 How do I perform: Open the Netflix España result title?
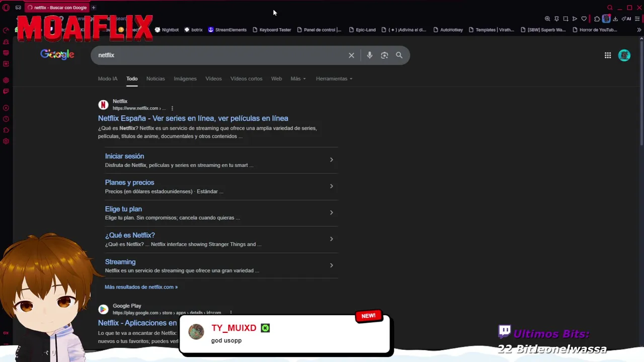(193, 118)
